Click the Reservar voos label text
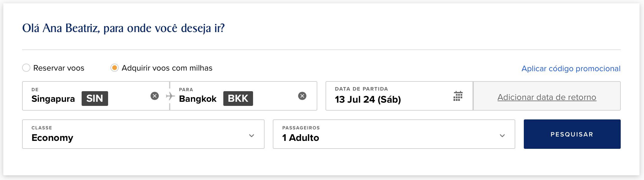This screenshot has width=644, height=180. [59, 68]
